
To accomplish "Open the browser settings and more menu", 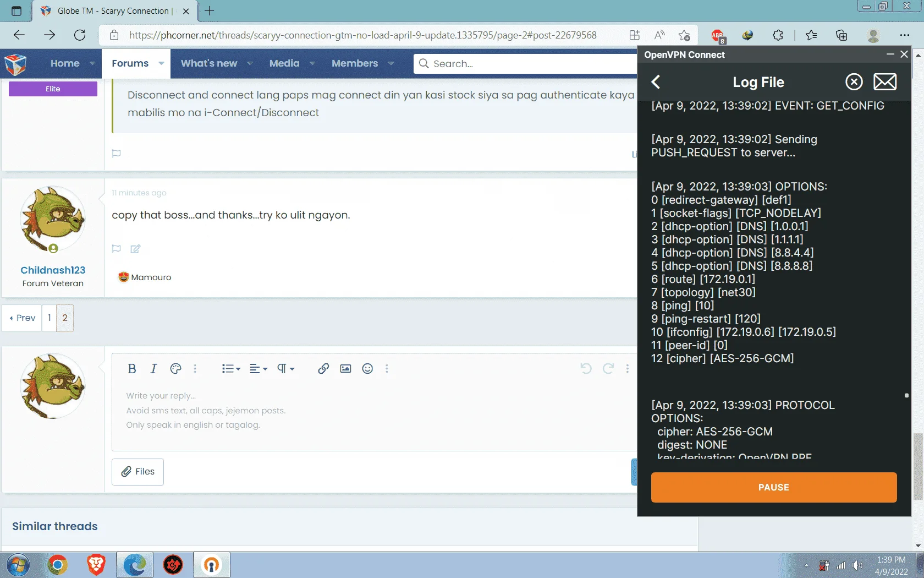I will [x=905, y=35].
